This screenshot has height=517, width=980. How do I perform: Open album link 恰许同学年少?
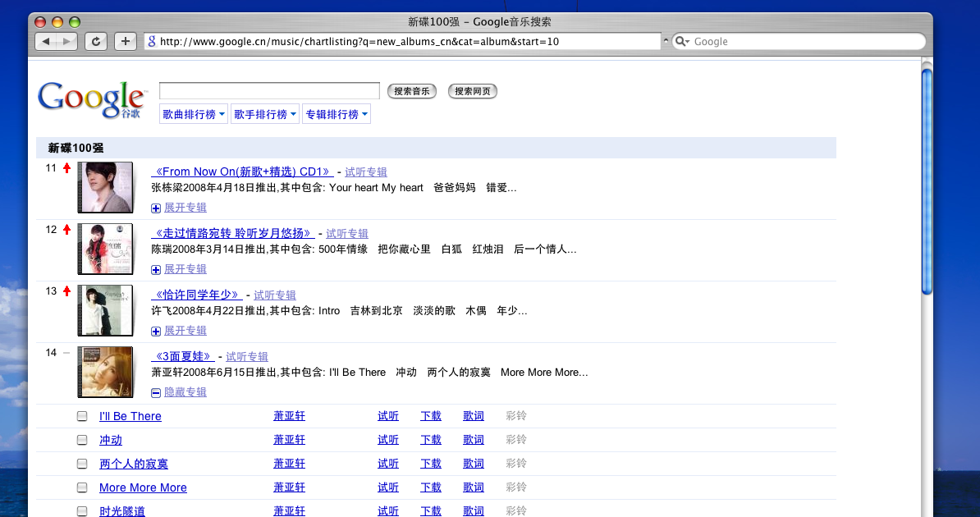[x=197, y=295]
